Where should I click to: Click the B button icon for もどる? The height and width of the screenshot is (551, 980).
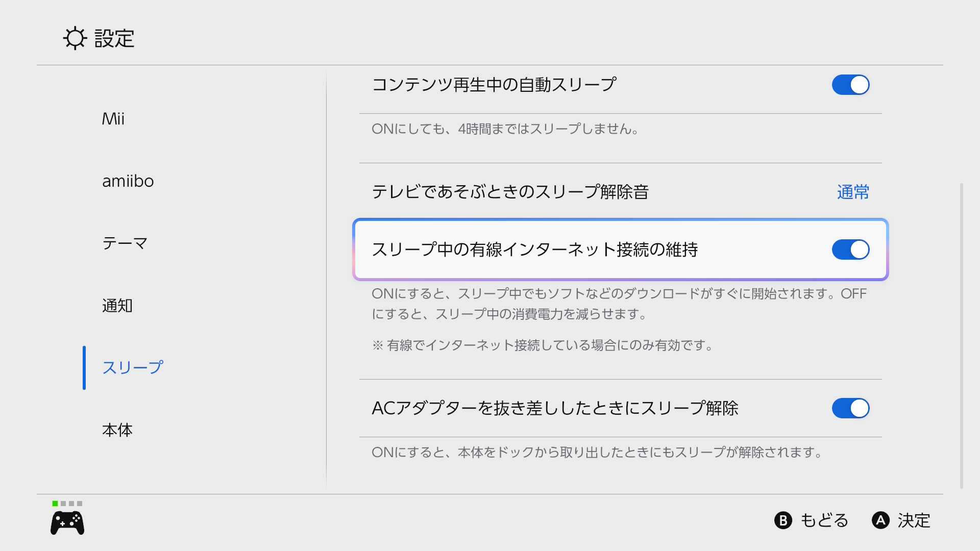(783, 520)
